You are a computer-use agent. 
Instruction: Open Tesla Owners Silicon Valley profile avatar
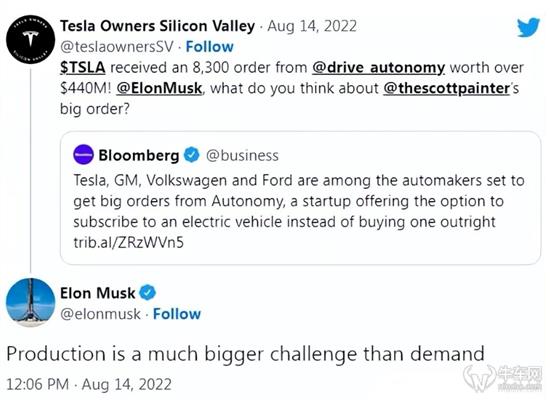(x=31, y=39)
